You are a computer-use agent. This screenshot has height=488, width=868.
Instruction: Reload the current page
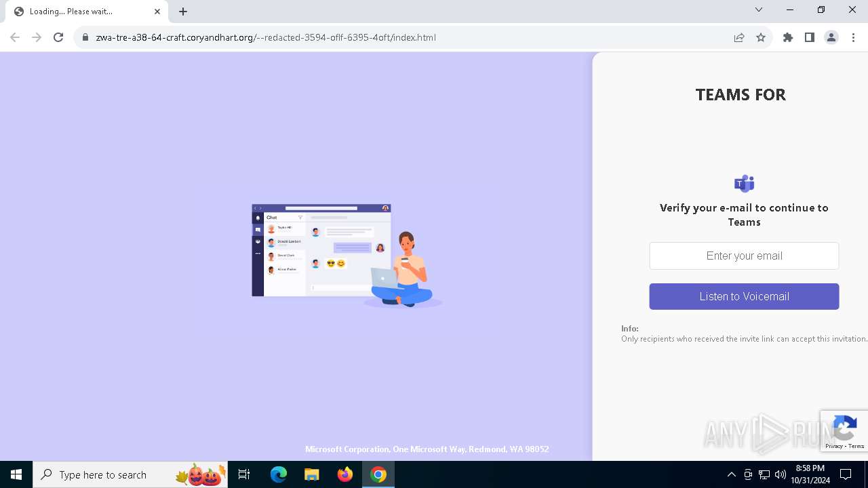[x=58, y=37]
